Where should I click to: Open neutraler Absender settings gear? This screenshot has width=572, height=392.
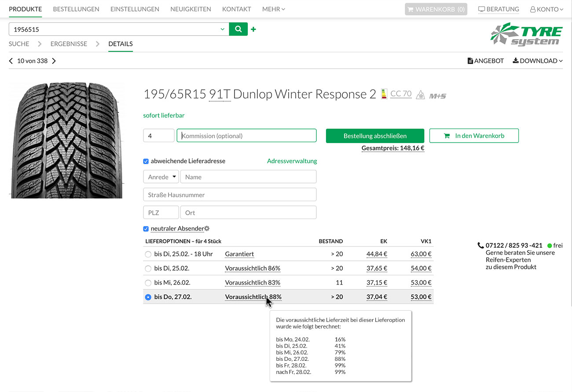click(x=207, y=228)
